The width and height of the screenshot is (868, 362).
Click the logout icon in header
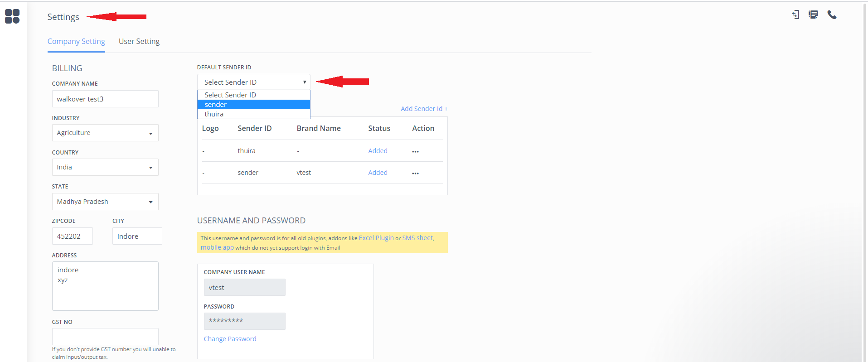(x=795, y=15)
